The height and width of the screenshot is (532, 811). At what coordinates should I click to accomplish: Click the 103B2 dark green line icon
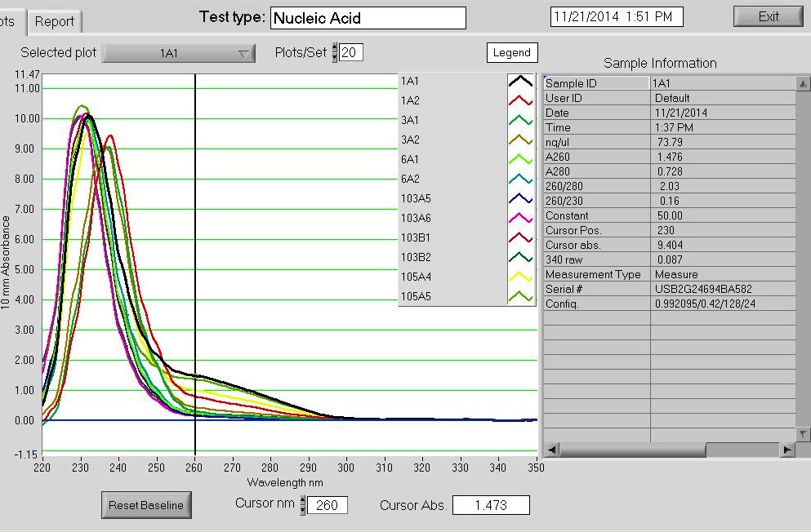click(520, 257)
